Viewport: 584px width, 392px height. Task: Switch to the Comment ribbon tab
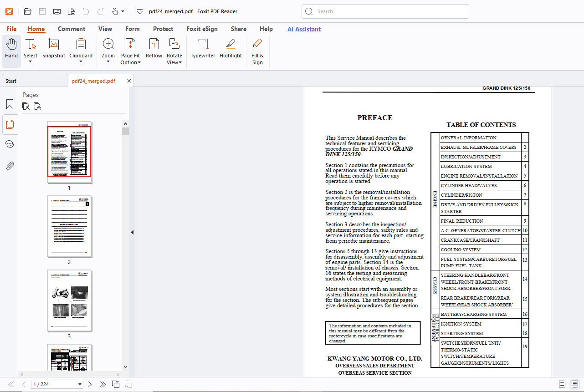tap(72, 29)
